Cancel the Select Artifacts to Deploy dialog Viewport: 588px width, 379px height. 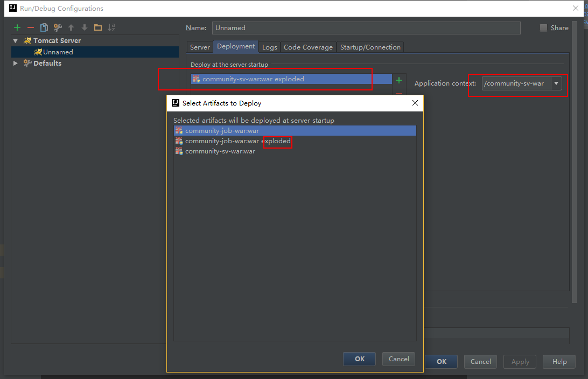(398, 359)
